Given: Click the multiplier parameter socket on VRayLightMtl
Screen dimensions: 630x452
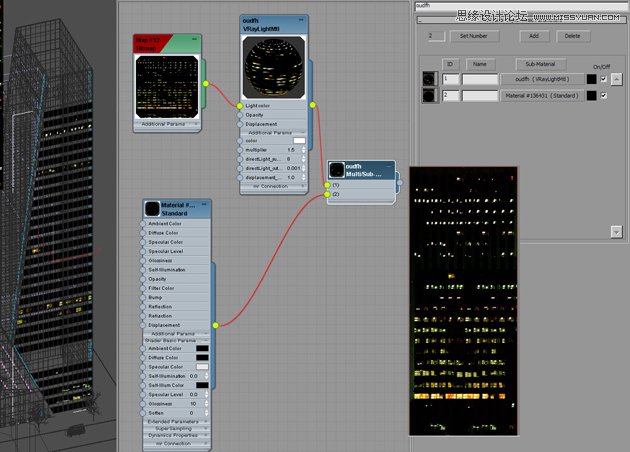Looking at the screenshot, I should [240, 150].
